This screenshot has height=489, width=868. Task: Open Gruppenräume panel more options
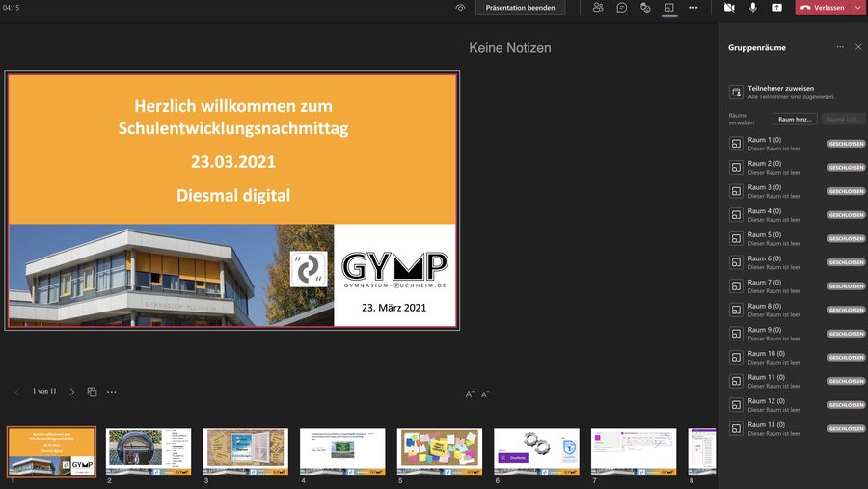click(x=840, y=47)
